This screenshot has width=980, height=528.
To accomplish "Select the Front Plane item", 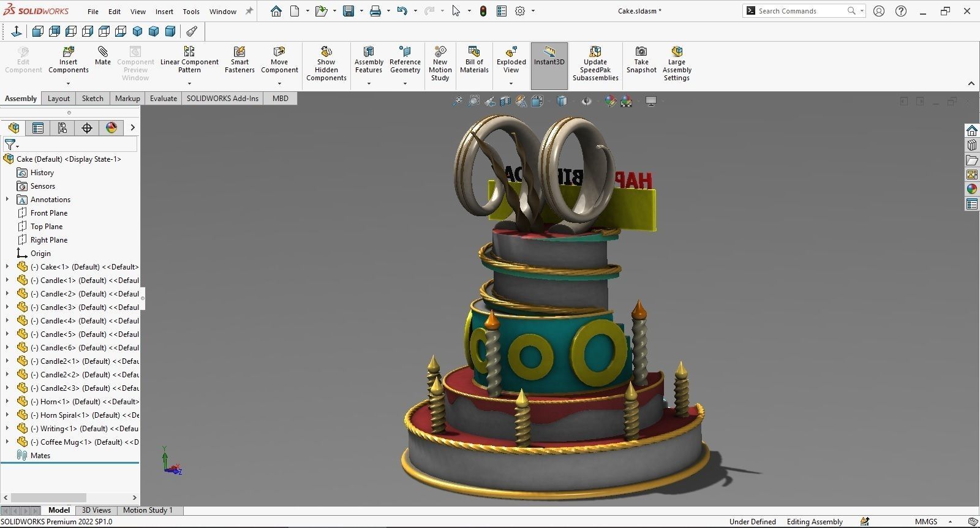I will click(x=49, y=213).
